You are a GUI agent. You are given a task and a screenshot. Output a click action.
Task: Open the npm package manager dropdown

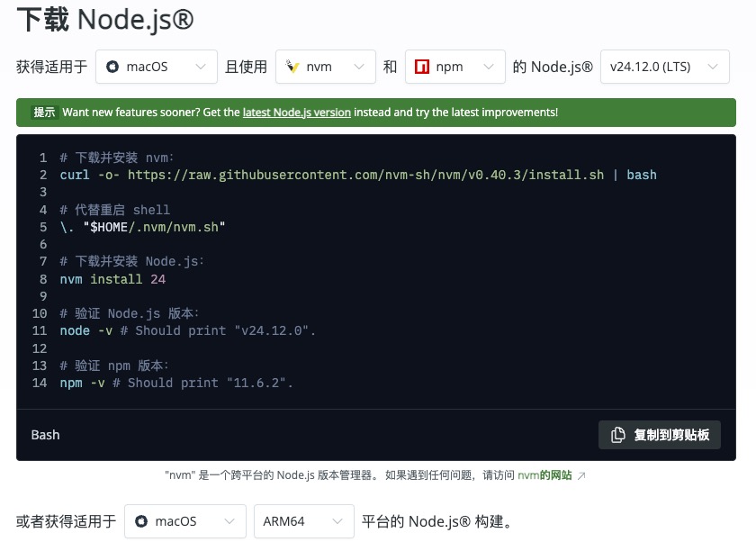point(455,67)
